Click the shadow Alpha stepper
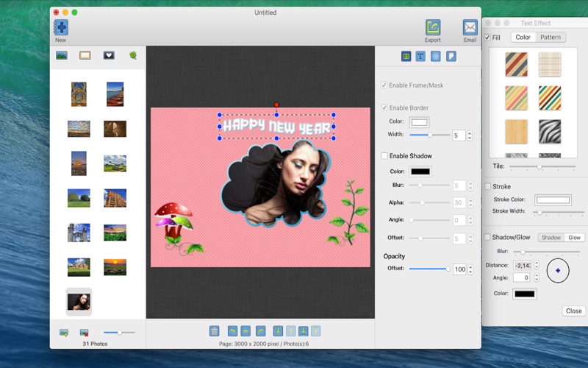The height and width of the screenshot is (368, 588). click(470, 203)
